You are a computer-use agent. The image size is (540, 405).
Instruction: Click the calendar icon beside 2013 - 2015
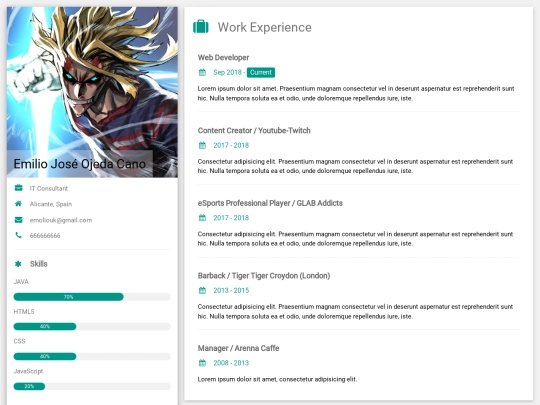pos(202,290)
